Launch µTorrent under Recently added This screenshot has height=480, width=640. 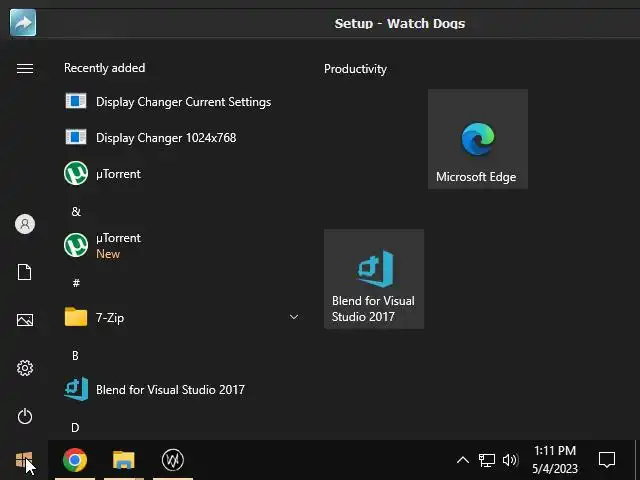point(183,173)
